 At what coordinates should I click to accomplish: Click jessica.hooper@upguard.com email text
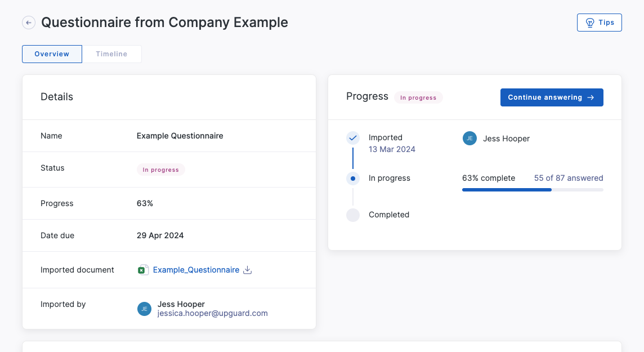[x=212, y=313]
